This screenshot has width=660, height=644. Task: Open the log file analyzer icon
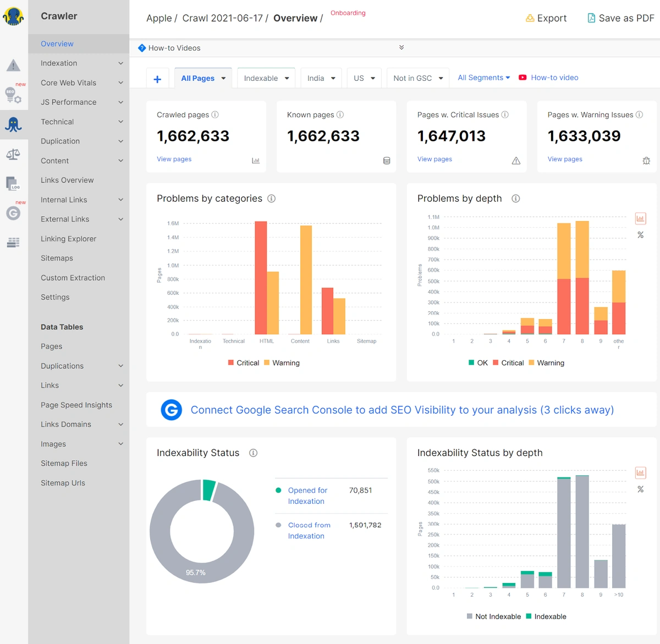pos(13,184)
